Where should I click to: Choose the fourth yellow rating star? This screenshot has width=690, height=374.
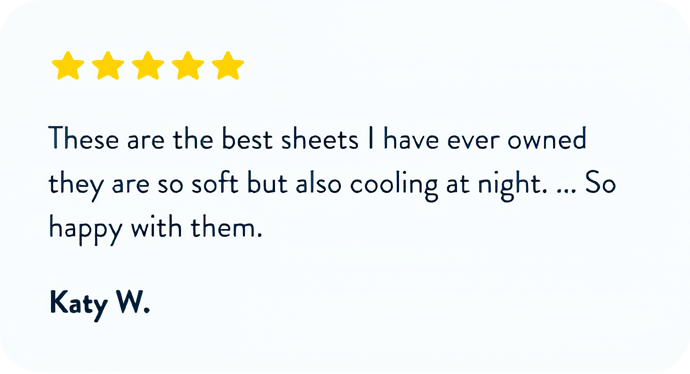click(x=188, y=66)
